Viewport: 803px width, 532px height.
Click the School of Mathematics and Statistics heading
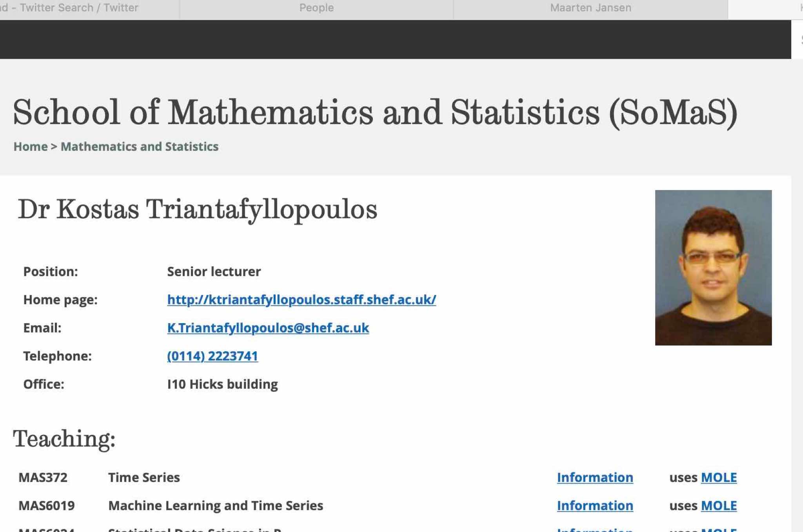375,112
